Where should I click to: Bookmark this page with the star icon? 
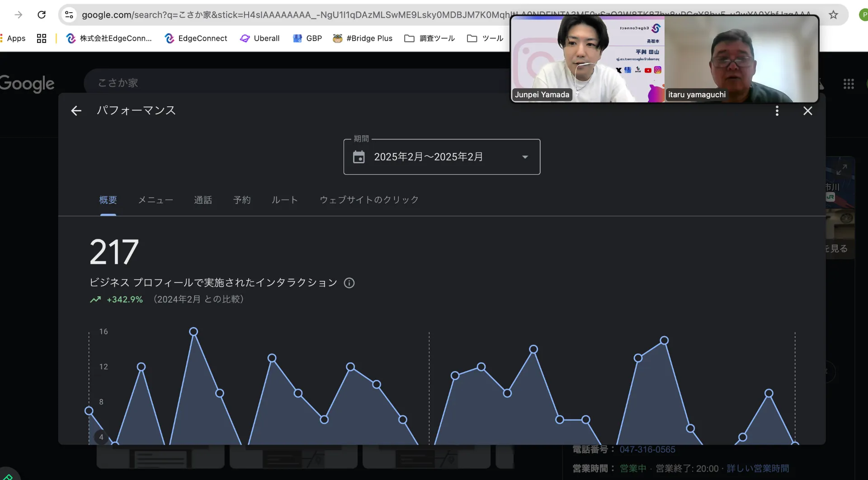click(833, 15)
